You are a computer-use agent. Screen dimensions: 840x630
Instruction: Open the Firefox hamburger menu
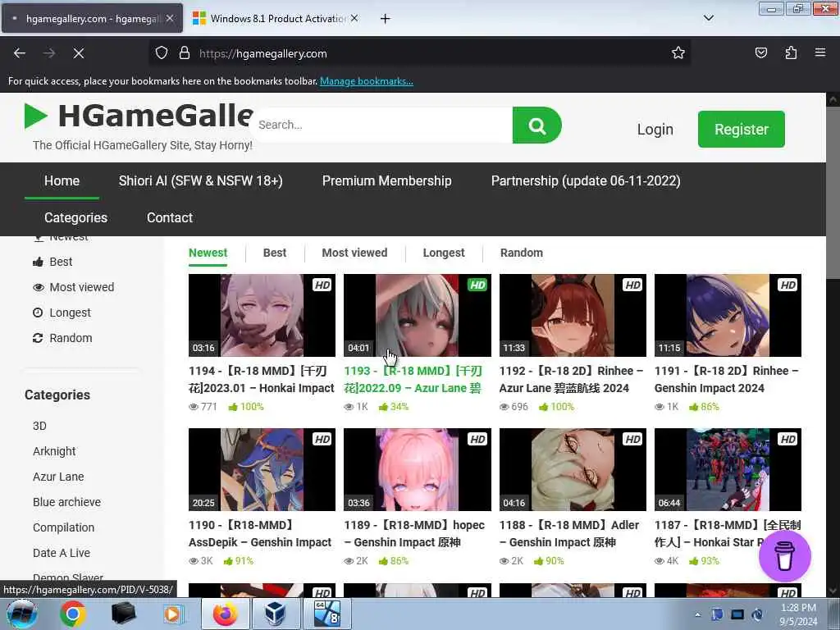(819, 52)
